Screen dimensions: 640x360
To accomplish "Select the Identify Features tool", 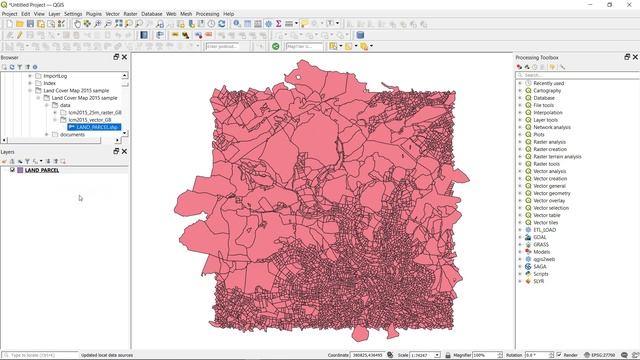I will tap(237, 24).
